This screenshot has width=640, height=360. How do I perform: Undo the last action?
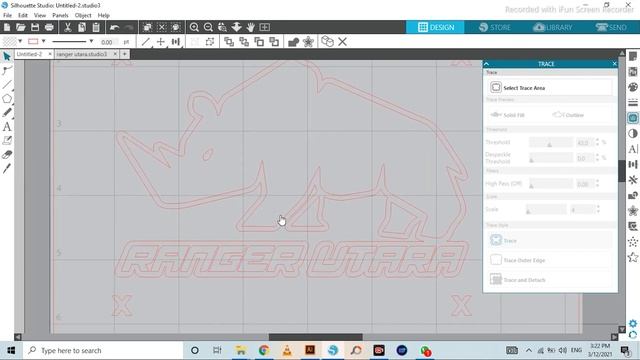click(x=115, y=27)
